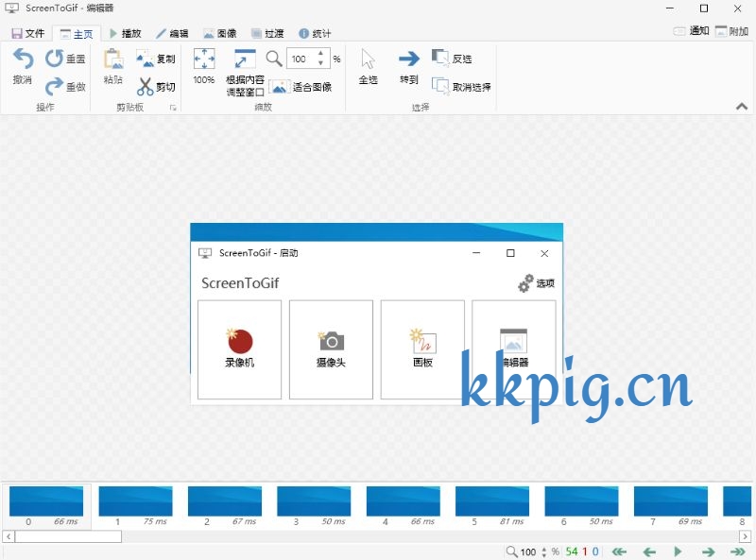Expand the 剪贴板 group launcher
Viewport: 756px width, 560px height.
(173, 108)
